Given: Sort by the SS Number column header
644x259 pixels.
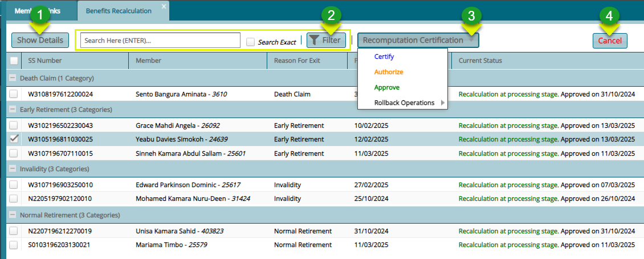Looking at the screenshot, I should (x=45, y=60).
